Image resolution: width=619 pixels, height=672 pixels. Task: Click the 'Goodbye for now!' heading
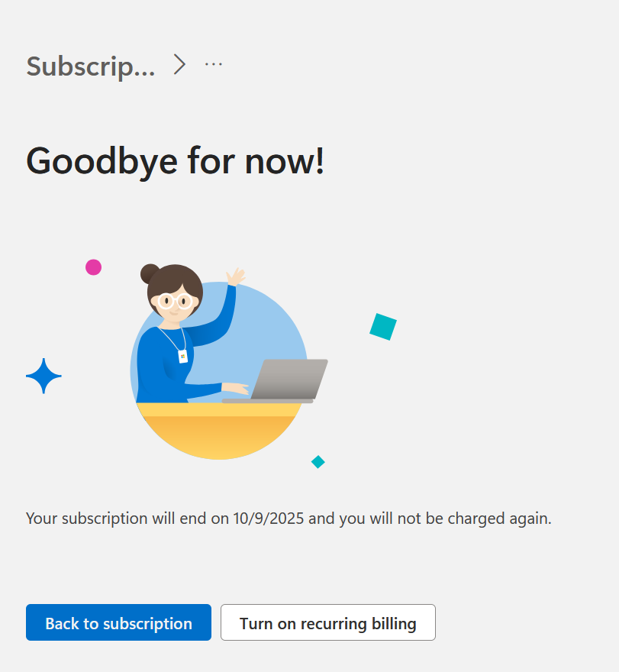tap(176, 161)
